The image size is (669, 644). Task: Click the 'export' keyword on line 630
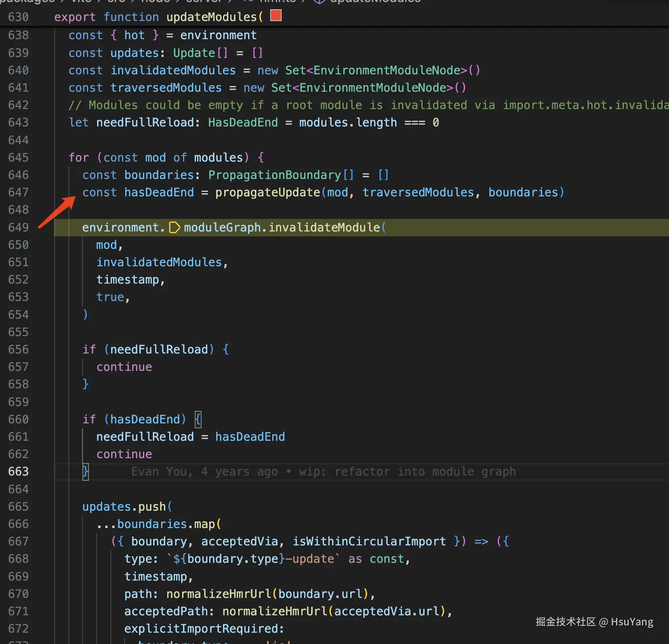pyautogui.click(x=75, y=17)
